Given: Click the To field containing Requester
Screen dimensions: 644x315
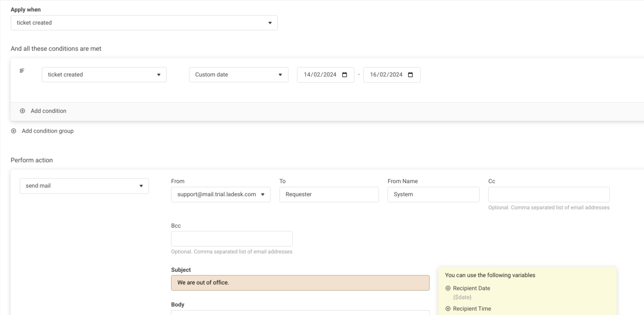Looking at the screenshot, I should coord(329,194).
